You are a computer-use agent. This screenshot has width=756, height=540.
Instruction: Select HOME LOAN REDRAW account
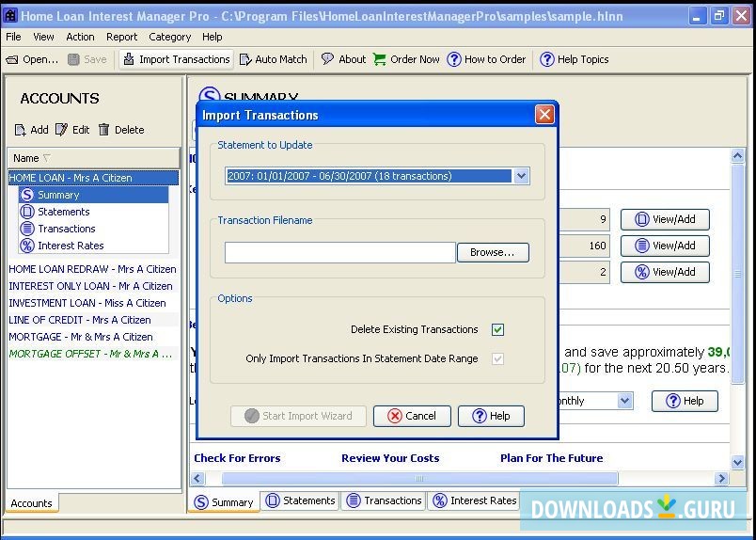[92, 269]
